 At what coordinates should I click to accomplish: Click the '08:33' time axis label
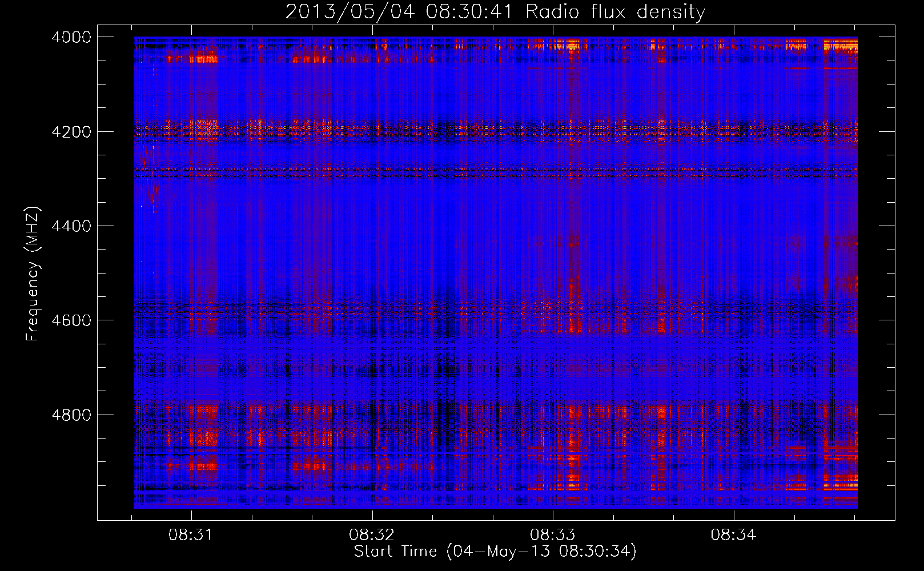click(x=552, y=534)
